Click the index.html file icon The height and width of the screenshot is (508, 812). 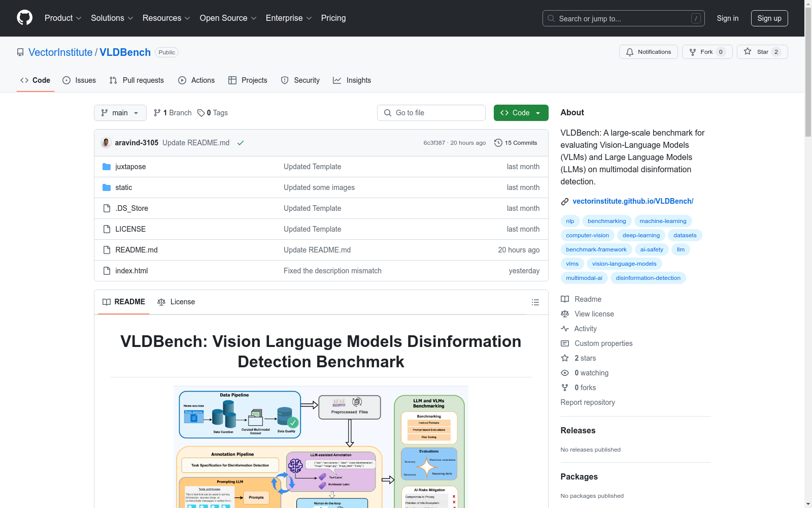[107, 271]
